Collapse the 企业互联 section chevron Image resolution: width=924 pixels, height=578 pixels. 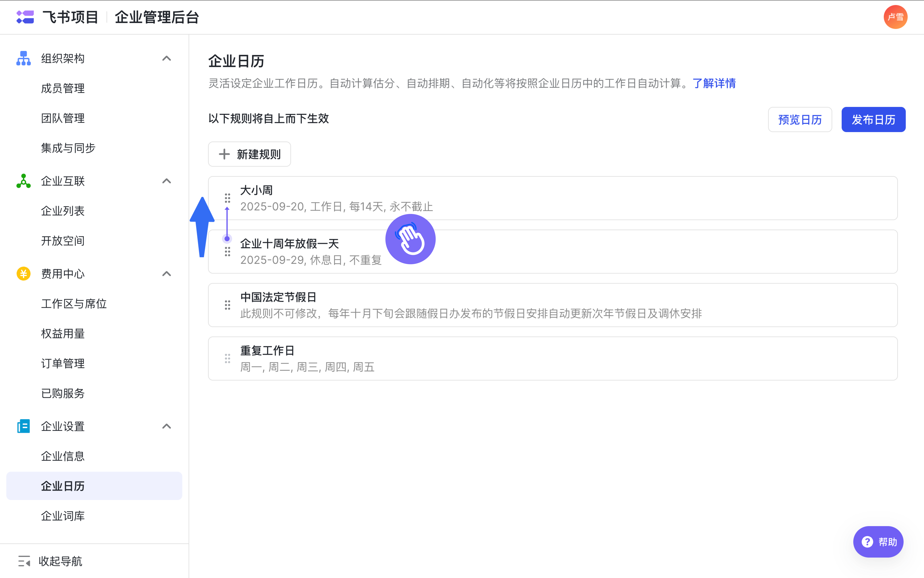coord(167,181)
